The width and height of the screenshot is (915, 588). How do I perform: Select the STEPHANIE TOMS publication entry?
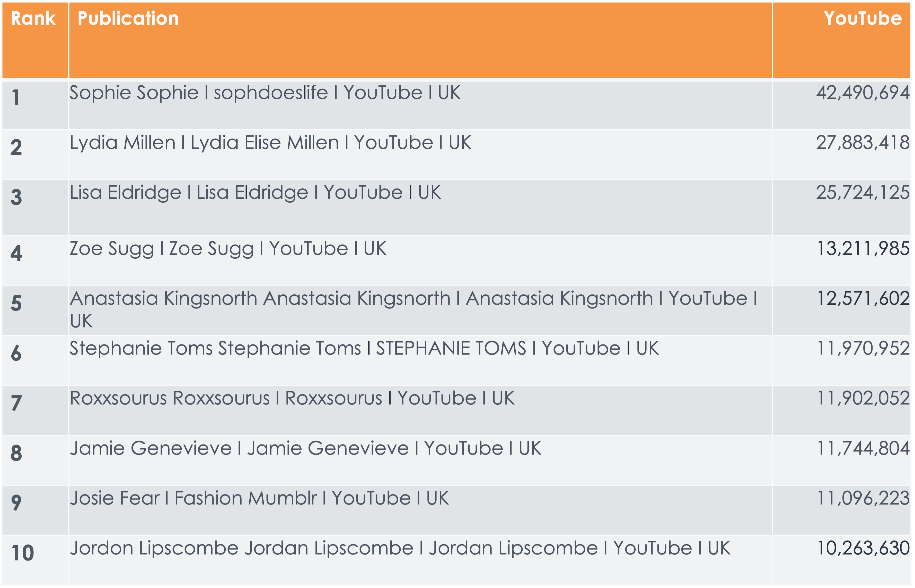point(364,348)
